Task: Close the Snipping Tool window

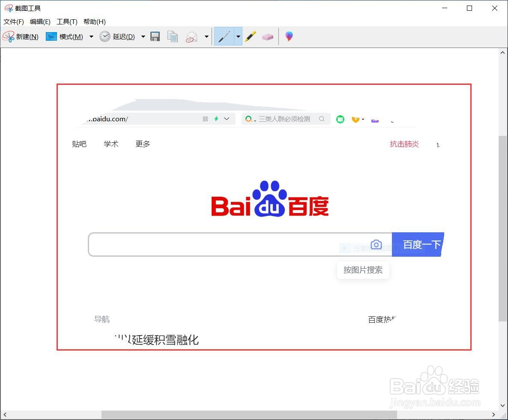Action: 495,8
